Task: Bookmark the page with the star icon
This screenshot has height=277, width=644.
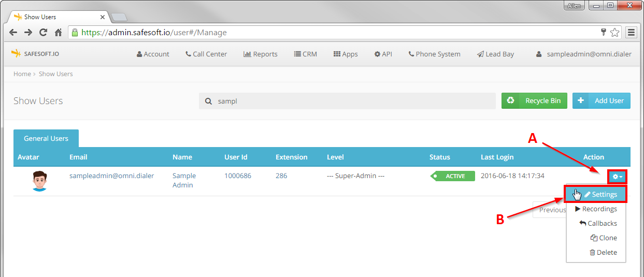Action: pos(615,32)
